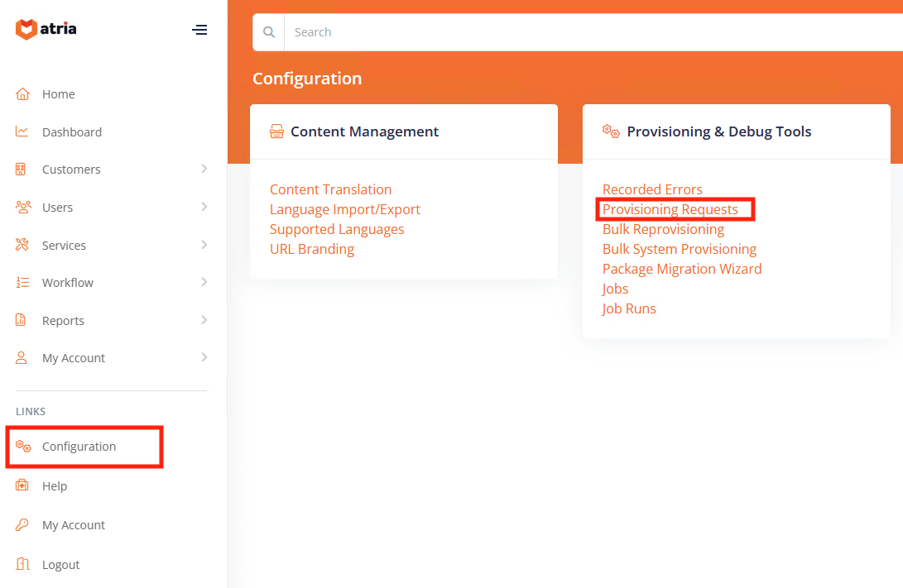Screen dimensions: 903x588
Task: Click the Logout door icon
Action: tap(23, 564)
